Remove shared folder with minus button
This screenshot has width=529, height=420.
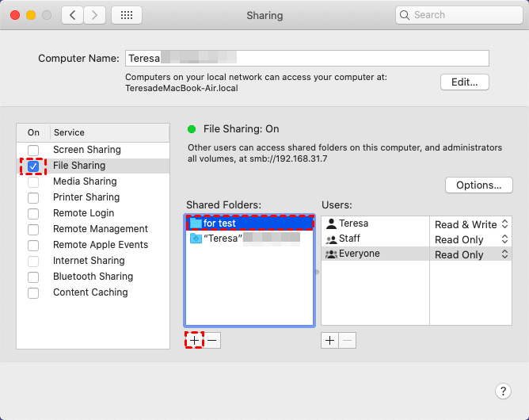[211, 340]
